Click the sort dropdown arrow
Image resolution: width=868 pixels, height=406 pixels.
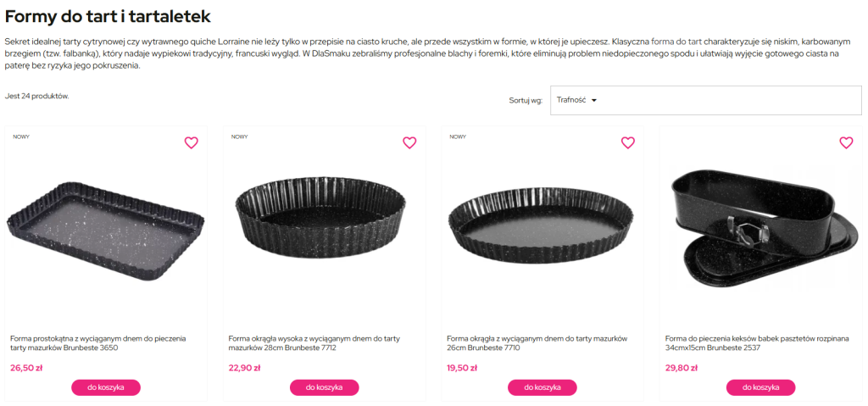(594, 100)
